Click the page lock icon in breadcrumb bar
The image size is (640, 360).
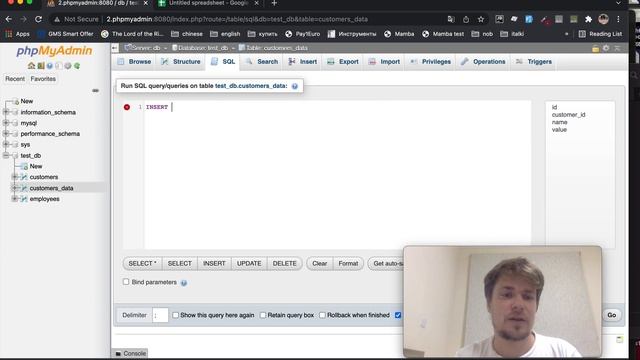(x=596, y=49)
